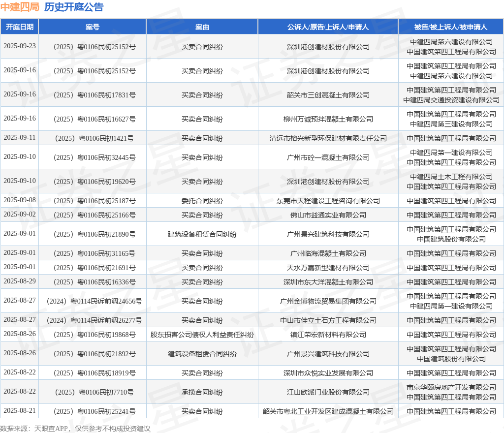Click plaintiff 广州金博物流贸易集团有限公司
Viewport: 504px width, 433px height.
point(328,301)
